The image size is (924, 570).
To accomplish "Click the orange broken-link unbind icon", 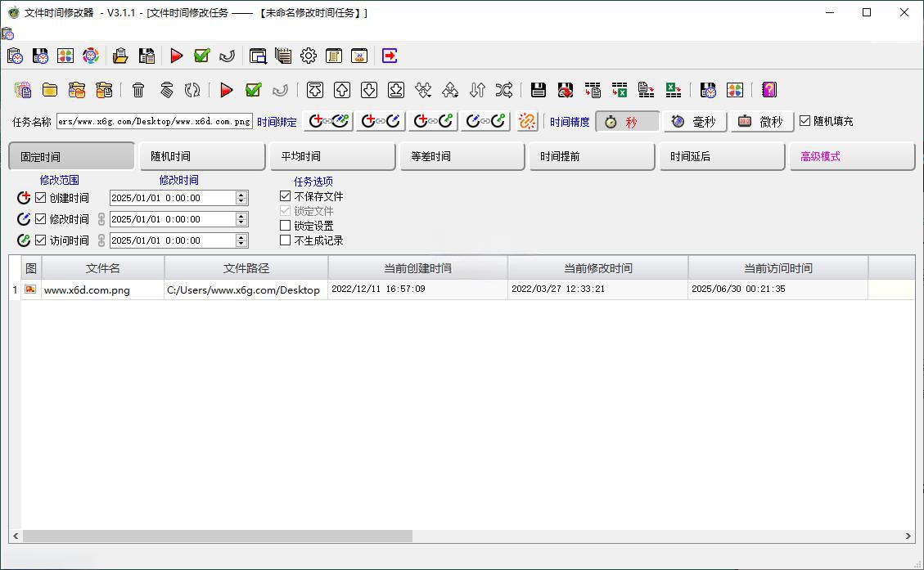I will click(528, 121).
